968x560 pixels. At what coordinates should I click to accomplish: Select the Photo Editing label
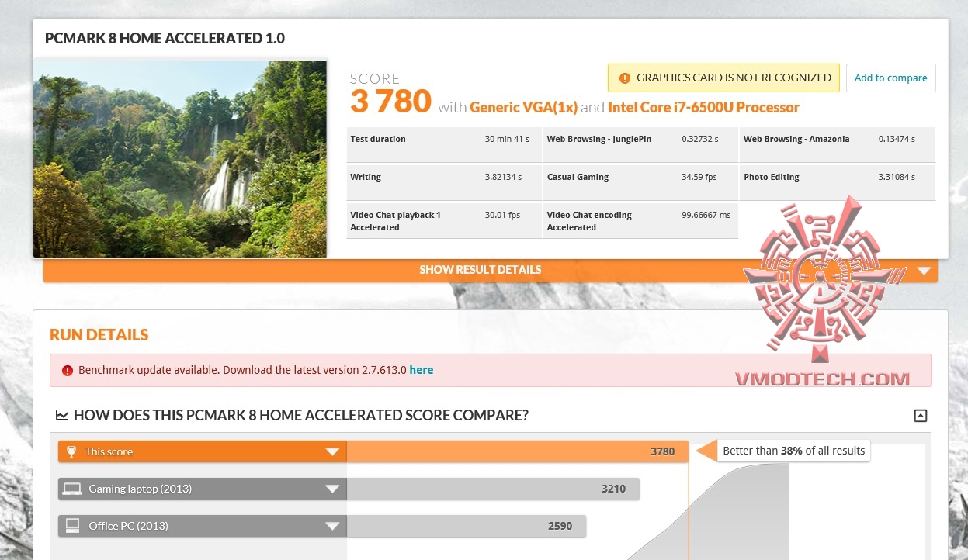(772, 177)
